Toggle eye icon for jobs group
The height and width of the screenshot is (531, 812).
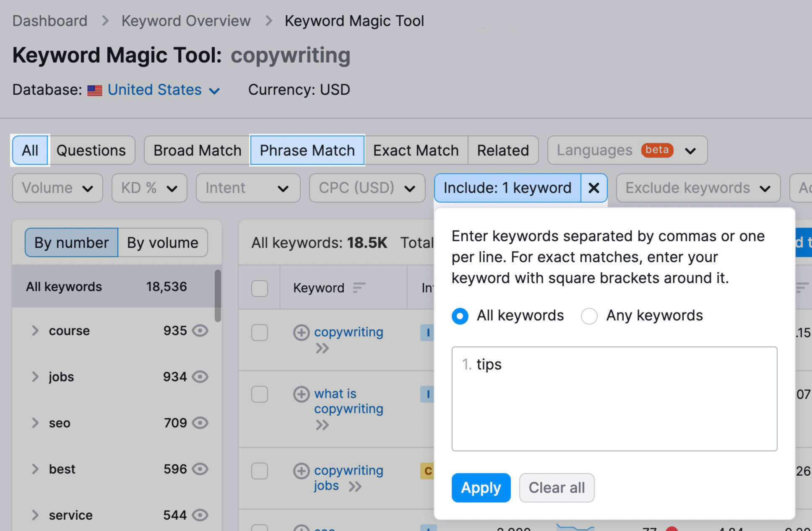point(200,377)
